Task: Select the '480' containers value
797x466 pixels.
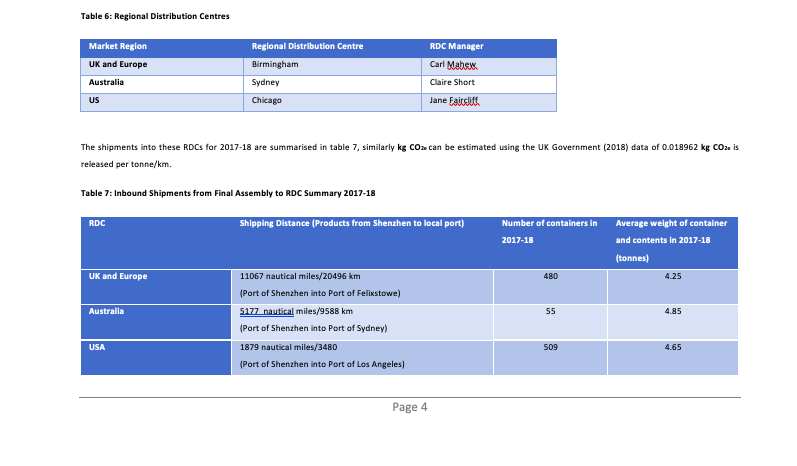Action: [550, 276]
